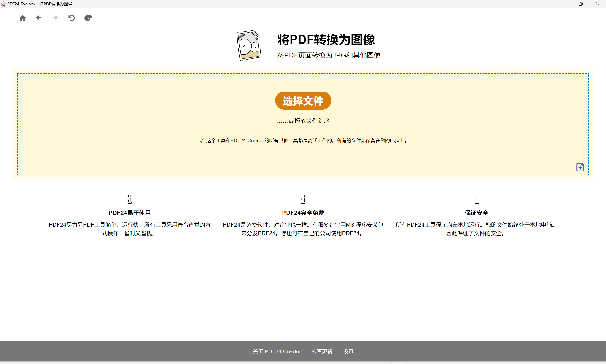This screenshot has height=364, width=606.
Task: Click info icon above 保证安全
Action: [477, 199]
